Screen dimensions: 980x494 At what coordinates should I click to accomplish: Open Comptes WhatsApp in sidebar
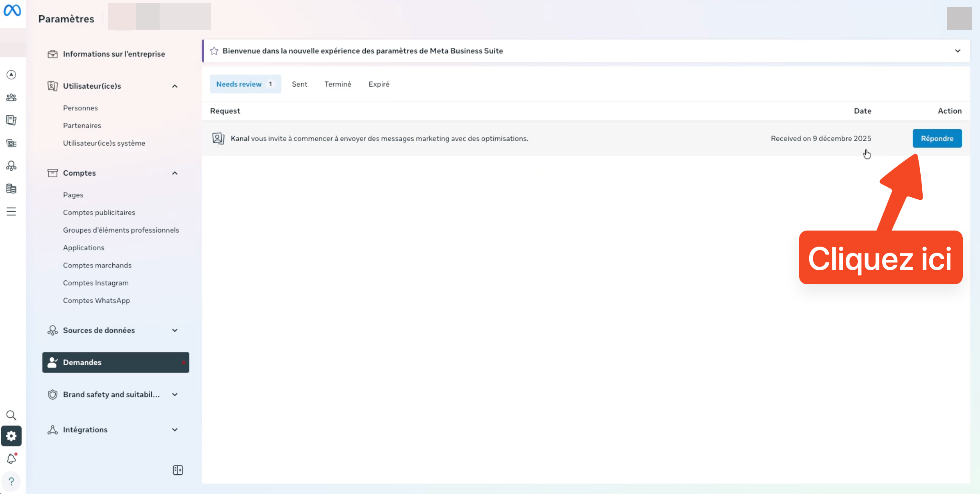(96, 301)
